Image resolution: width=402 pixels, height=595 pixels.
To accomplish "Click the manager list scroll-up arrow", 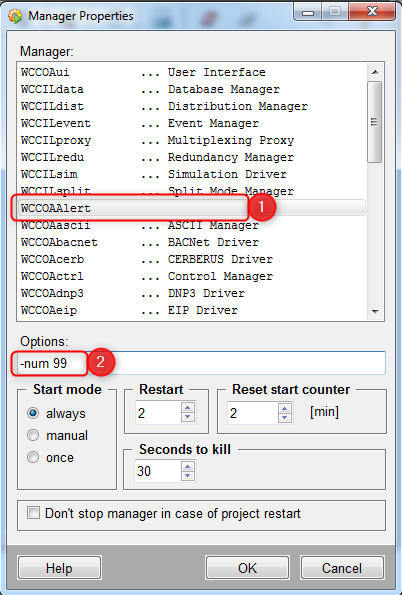I will (375, 72).
